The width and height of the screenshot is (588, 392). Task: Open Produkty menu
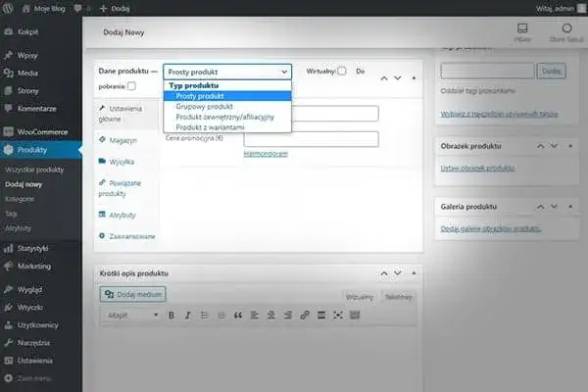pyautogui.click(x=41, y=150)
